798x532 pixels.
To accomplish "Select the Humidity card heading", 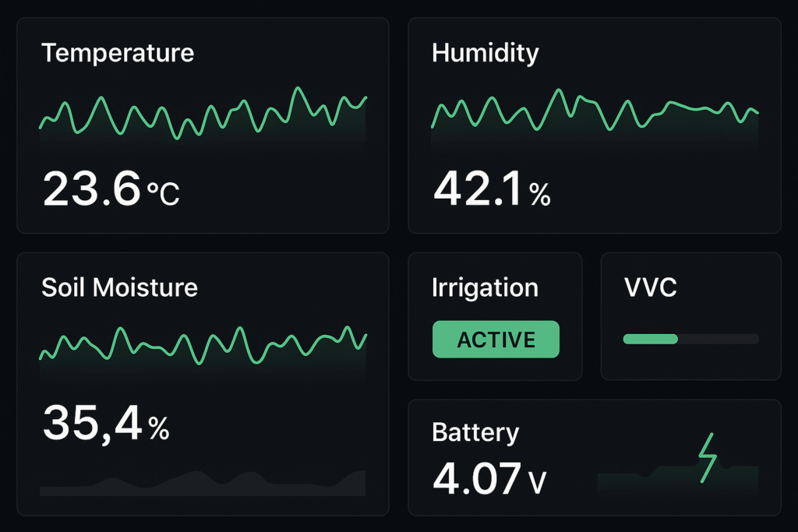I will pos(485,53).
